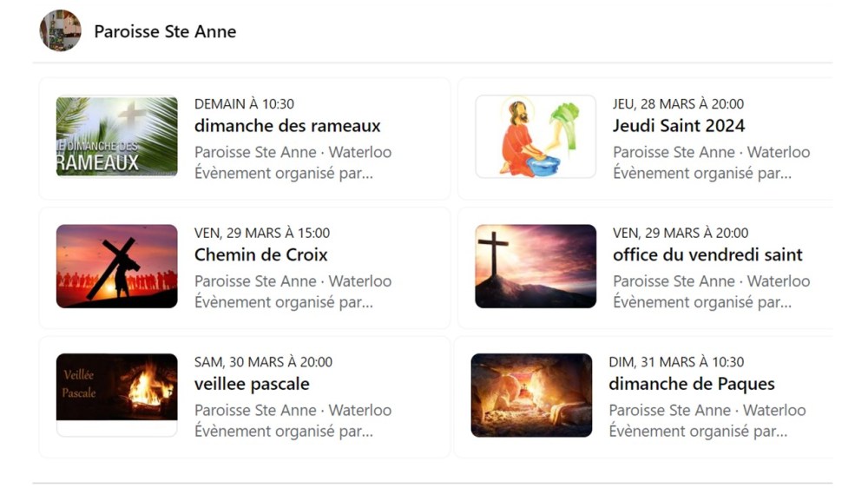Viewport: 868px width, 488px height.
Task: Click the DIM, 31 MARS À 10:30 date
Action: (x=676, y=362)
